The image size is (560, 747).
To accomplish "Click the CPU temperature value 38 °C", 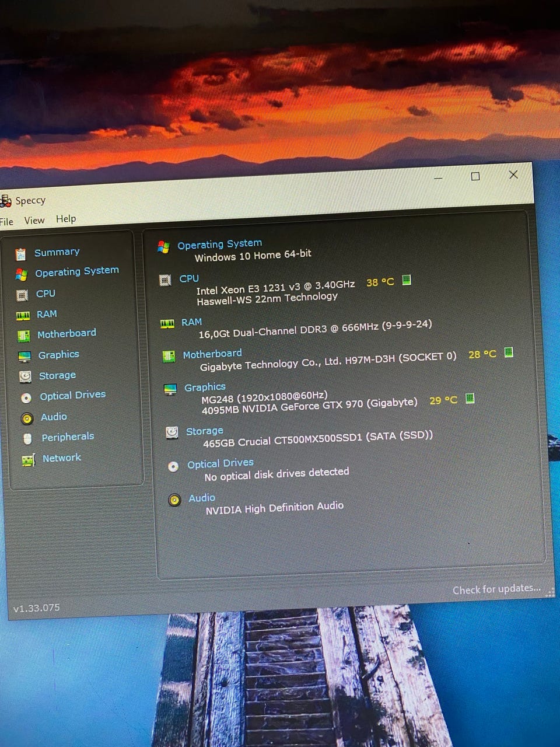I will click(x=380, y=282).
